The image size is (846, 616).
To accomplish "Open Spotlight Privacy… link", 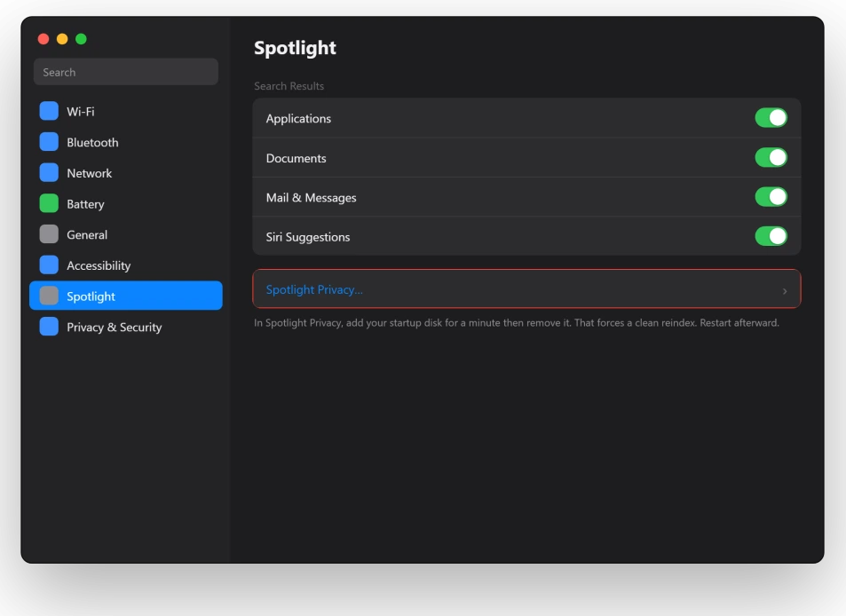I will pyautogui.click(x=314, y=289).
